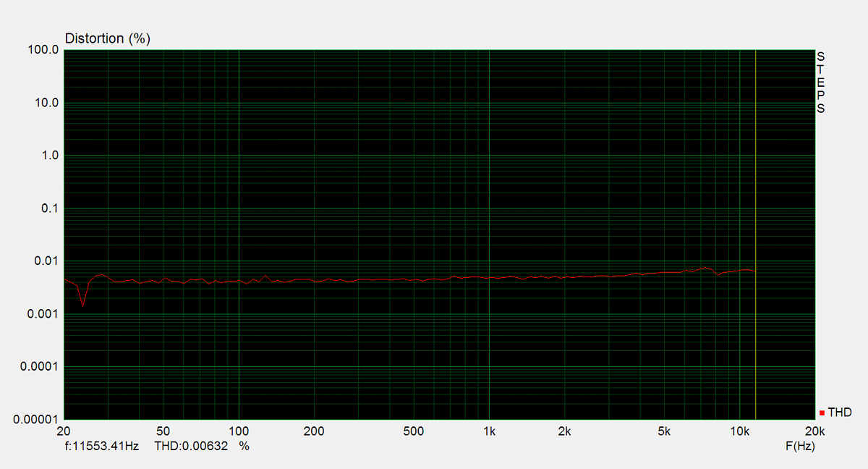Click the Distortion (%) axis title
This screenshot has width=868, height=469.
click(x=108, y=38)
